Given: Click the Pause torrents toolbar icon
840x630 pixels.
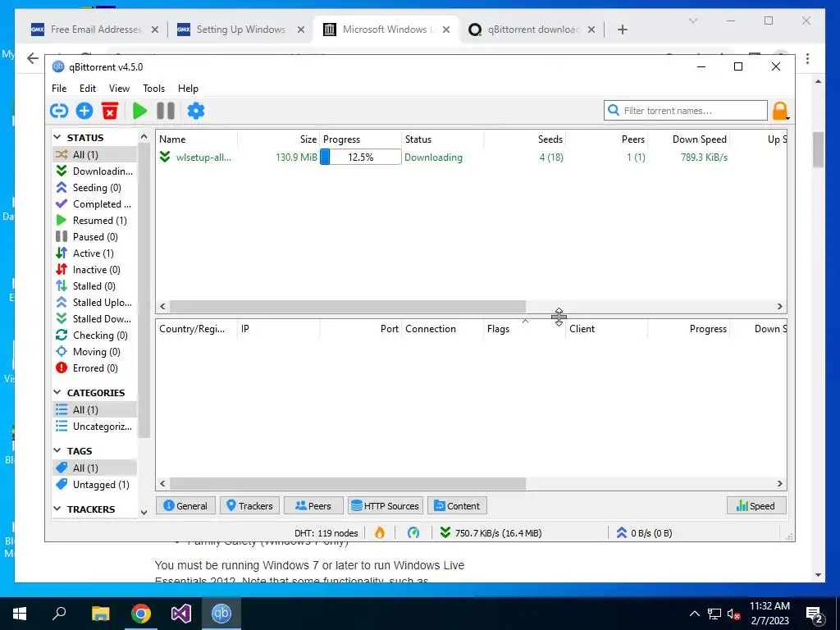Looking at the screenshot, I should pyautogui.click(x=166, y=111).
